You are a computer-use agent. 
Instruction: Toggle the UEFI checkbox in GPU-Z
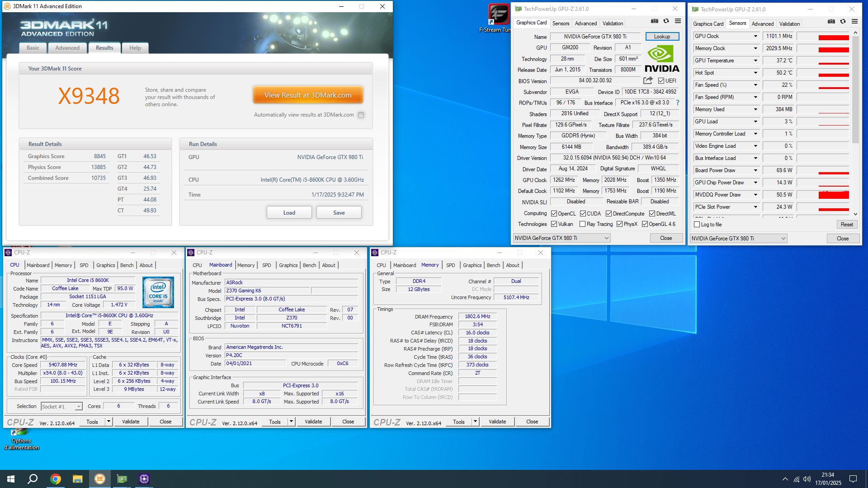point(661,81)
